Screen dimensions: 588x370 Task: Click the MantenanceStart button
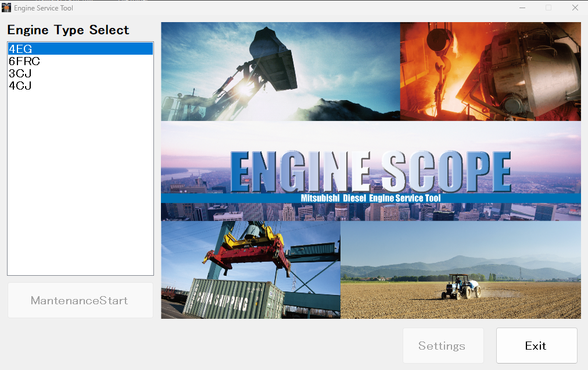(x=80, y=300)
